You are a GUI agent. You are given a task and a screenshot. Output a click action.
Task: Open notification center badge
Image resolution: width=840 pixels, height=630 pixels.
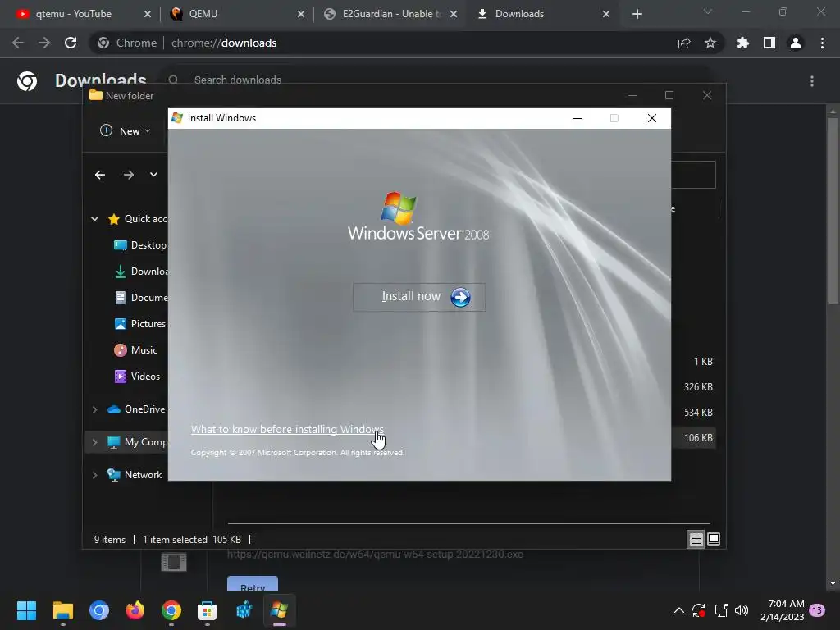817,610
